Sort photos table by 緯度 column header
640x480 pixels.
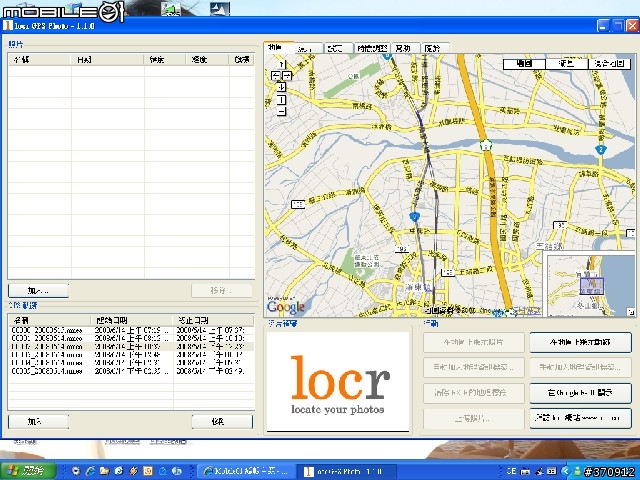pos(165,60)
